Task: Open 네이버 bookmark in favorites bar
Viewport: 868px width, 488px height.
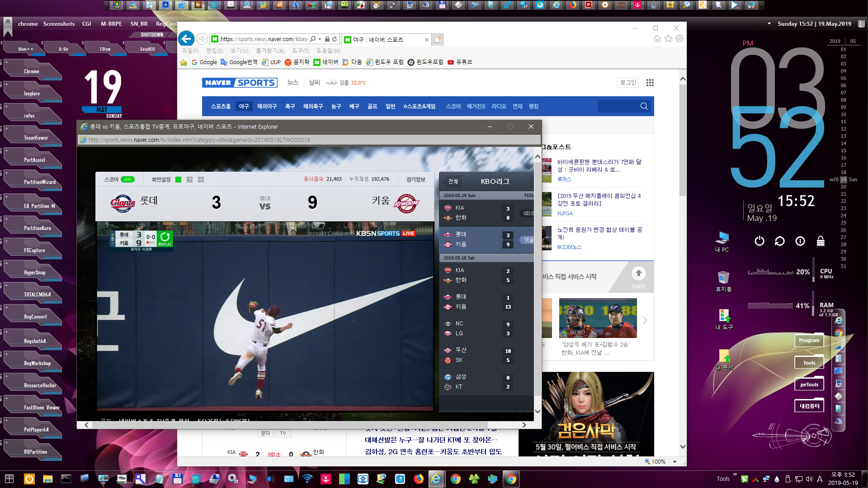Action: click(326, 62)
